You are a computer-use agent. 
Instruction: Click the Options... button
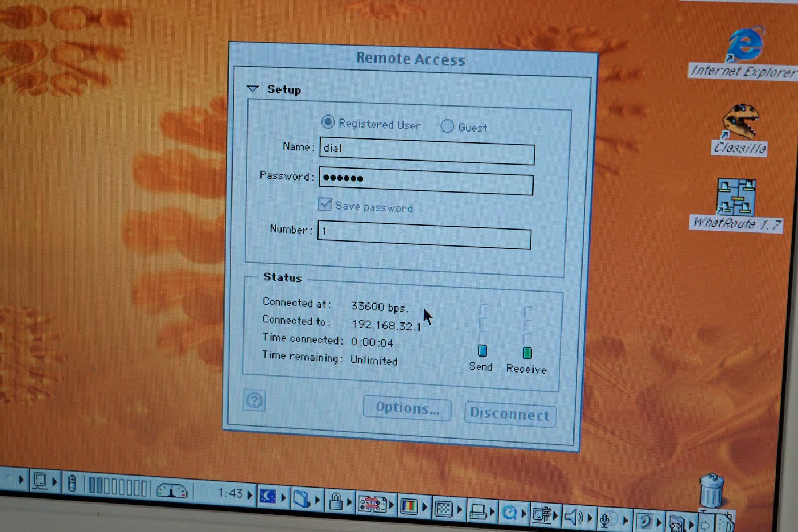(x=407, y=408)
